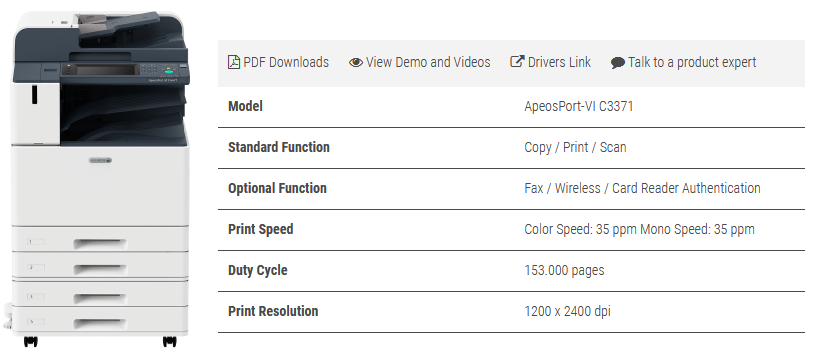Click the Model row label
Image resolution: width=816 pixels, height=362 pixels.
245,107
